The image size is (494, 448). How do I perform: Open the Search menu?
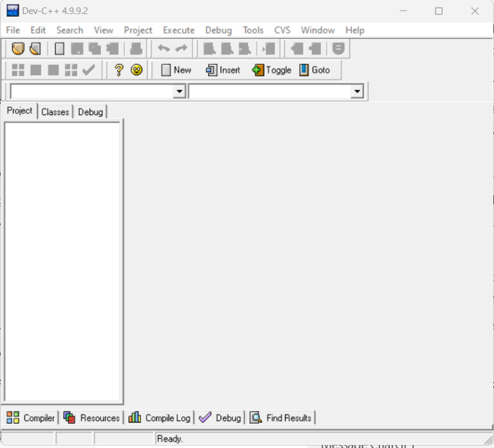pyautogui.click(x=70, y=30)
